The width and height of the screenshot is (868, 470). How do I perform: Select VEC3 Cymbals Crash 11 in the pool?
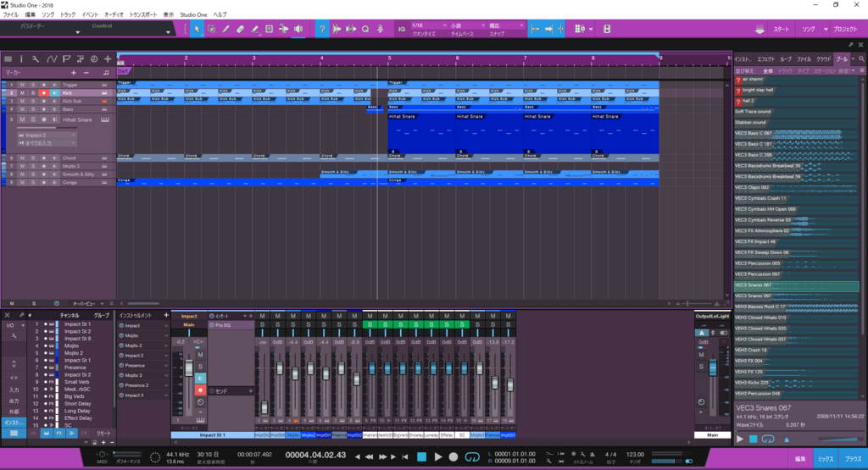tap(797, 198)
